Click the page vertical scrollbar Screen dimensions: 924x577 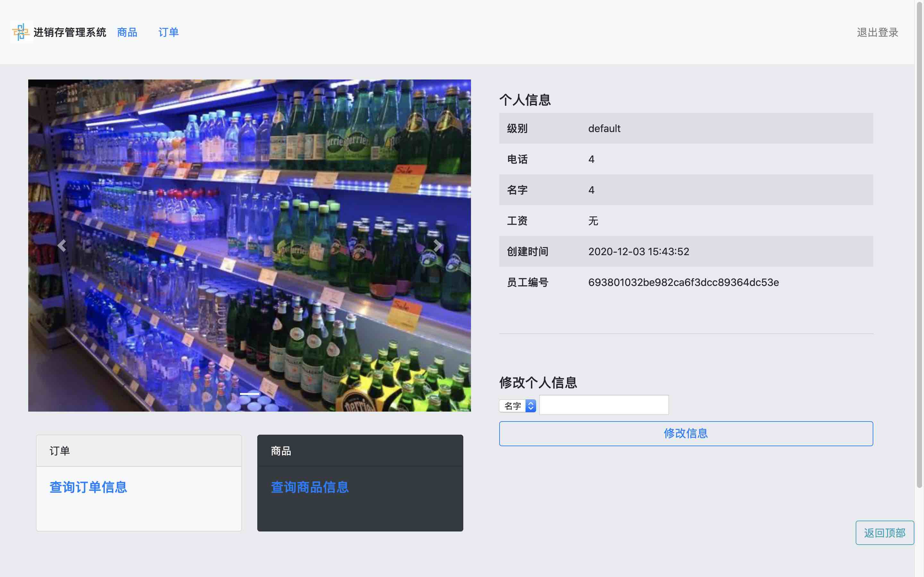[x=919, y=244]
